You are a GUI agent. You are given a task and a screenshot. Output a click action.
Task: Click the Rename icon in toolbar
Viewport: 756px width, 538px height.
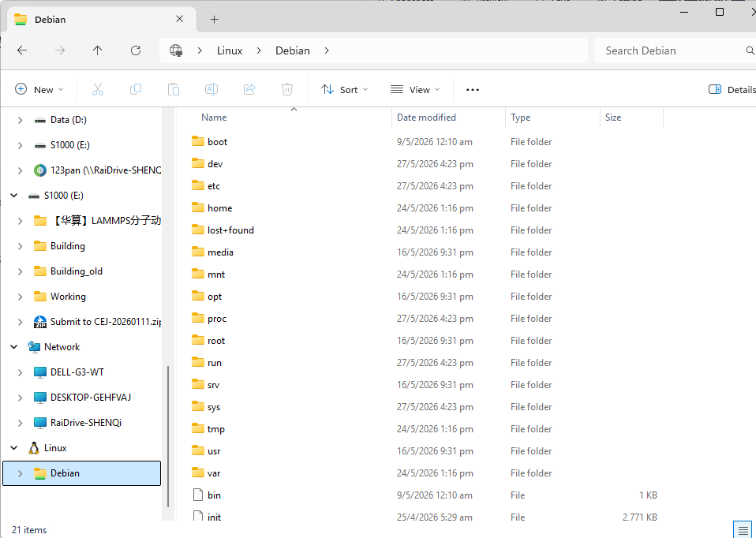tap(211, 89)
